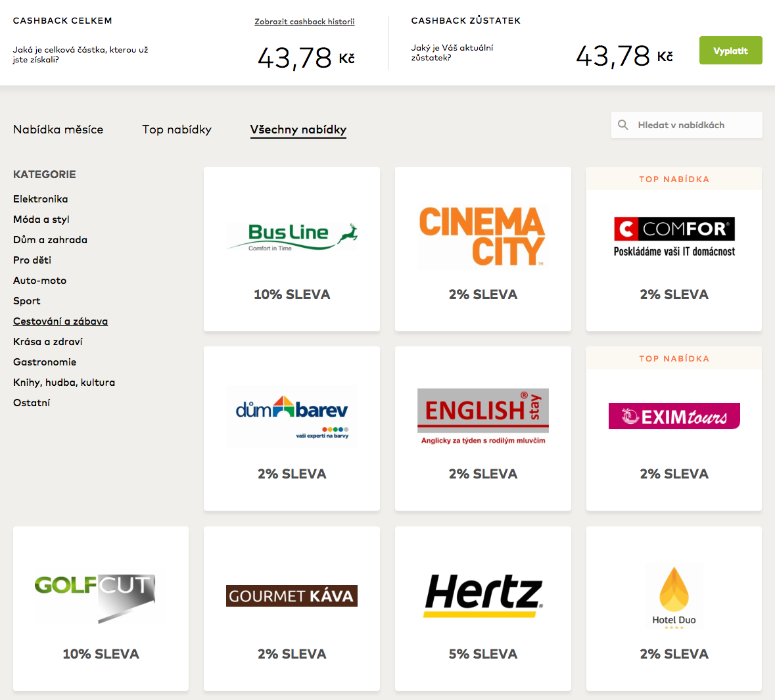Filter by Elektronika category
Viewport: 775px width, 700px height.
point(41,198)
